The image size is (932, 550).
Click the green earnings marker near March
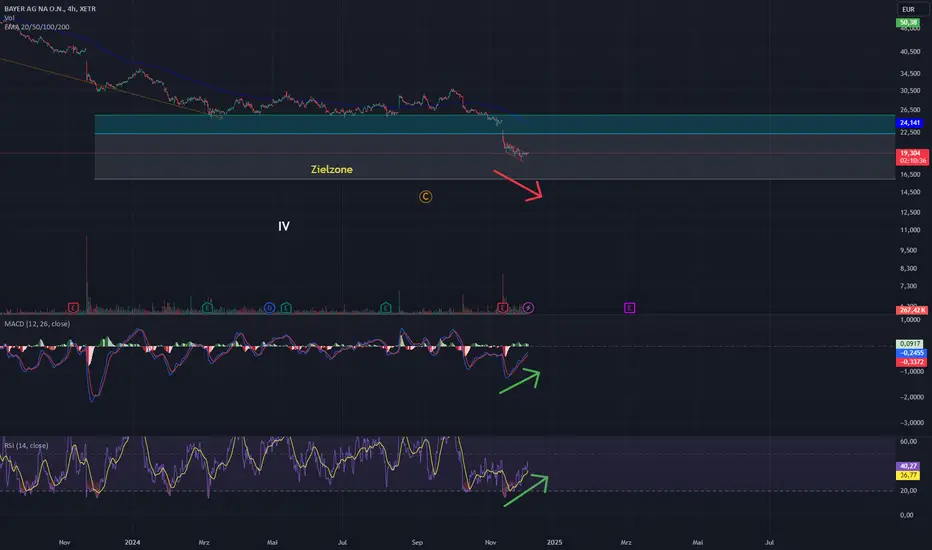(207, 307)
